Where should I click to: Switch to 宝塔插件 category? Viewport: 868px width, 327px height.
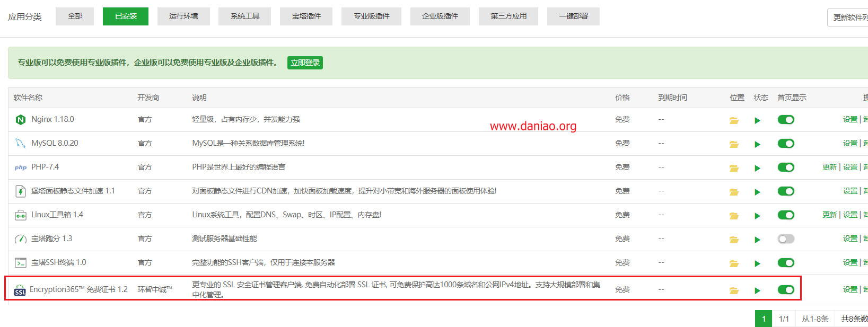pyautogui.click(x=306, y=16)
